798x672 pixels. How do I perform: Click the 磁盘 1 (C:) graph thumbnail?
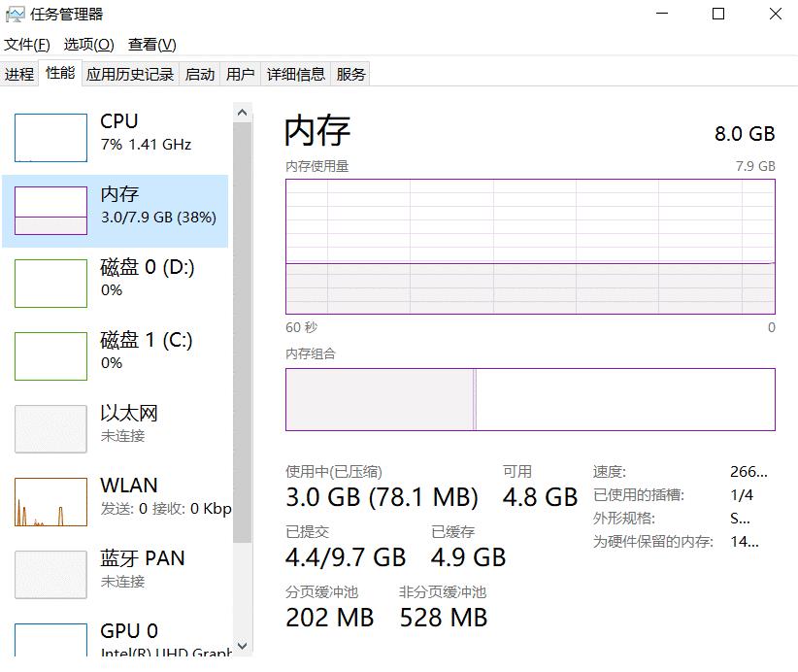(x=50, y=356)
